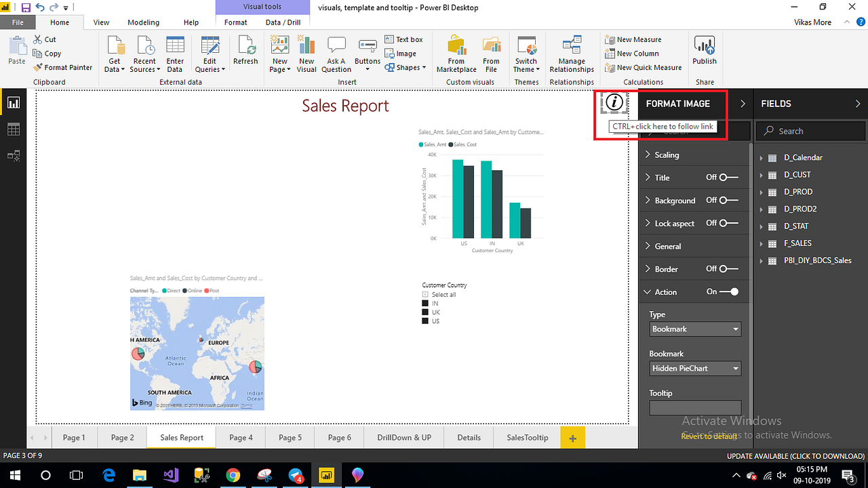
Task: Check Select all in the Customer Country slicer
Action: point(424,294)
